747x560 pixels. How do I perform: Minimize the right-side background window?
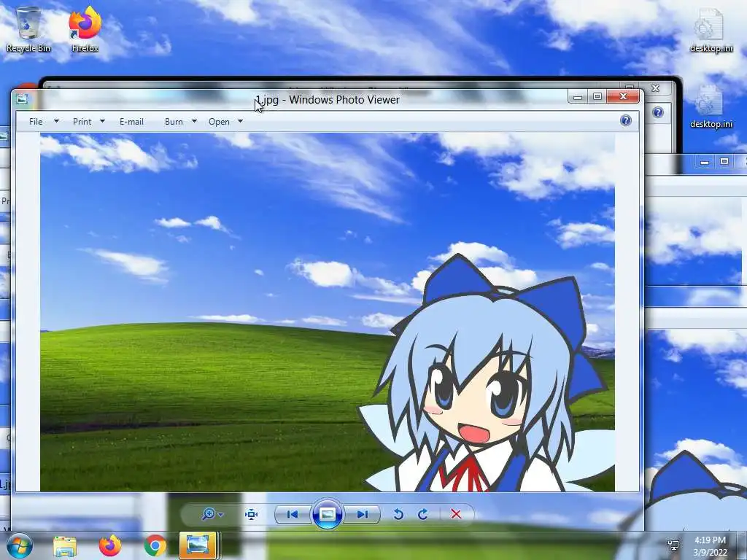pos(705,162)
